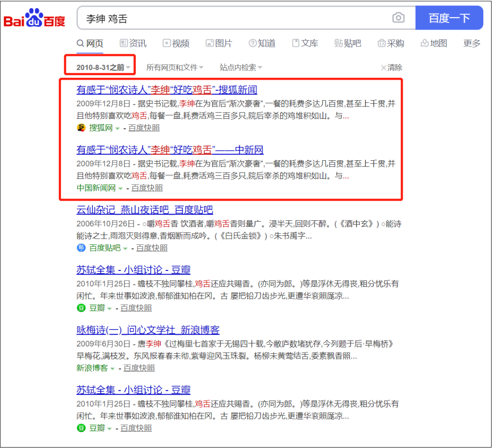Click the 百度贴吧 source name
The image size is (492, 448).
point(105,248)
